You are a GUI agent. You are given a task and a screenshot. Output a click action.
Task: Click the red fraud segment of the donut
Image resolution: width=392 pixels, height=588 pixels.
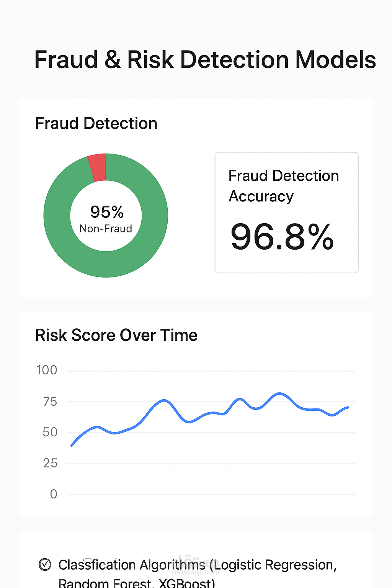point(98,167)
